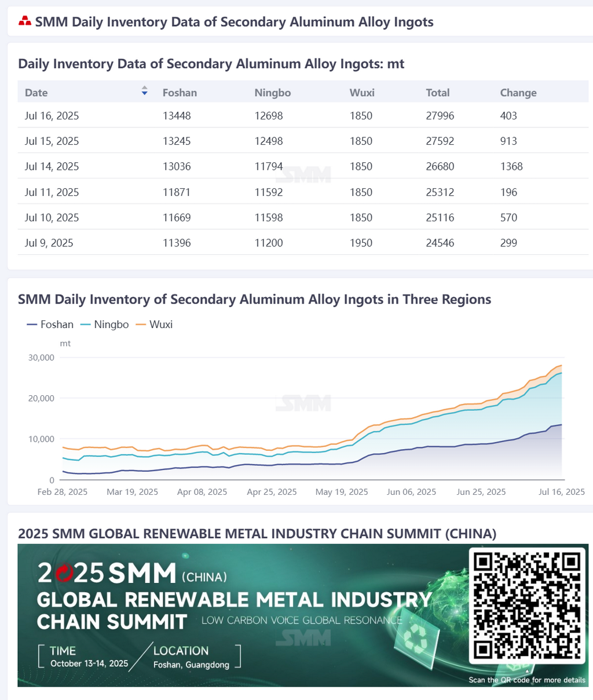Click Change value 196
The image size is (593, 700).
(508, 192)
